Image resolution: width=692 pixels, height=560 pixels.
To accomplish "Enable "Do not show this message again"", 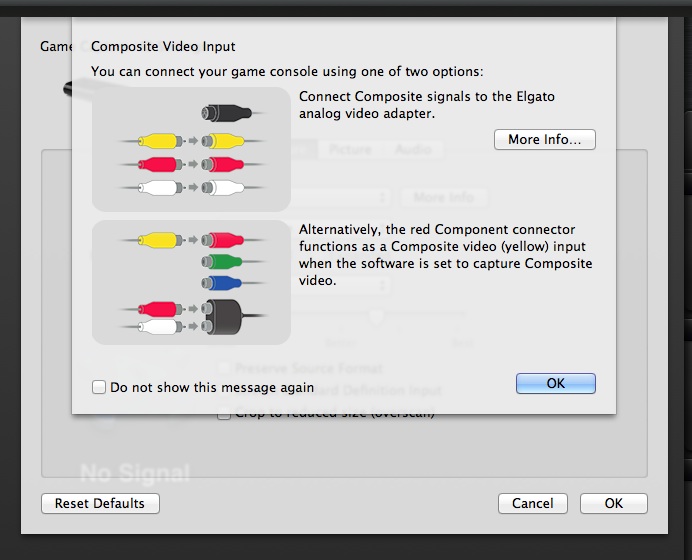I will (x=99, y=387).
